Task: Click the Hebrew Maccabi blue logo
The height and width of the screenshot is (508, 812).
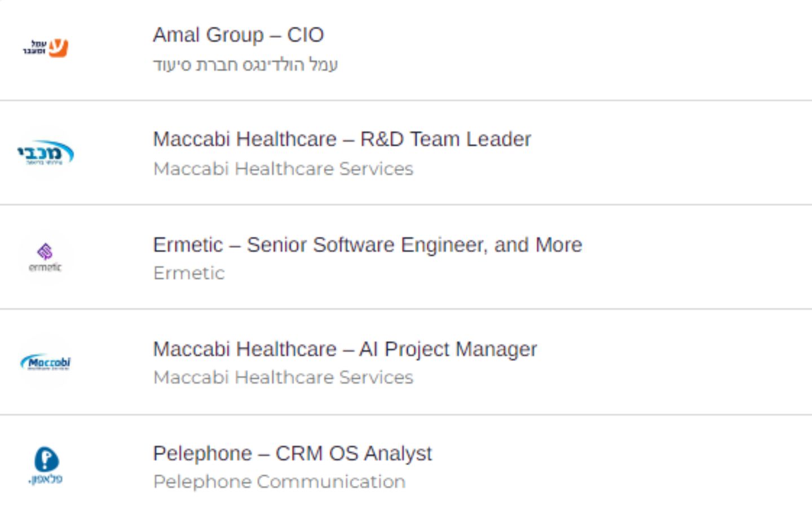Action: [46, 153]
